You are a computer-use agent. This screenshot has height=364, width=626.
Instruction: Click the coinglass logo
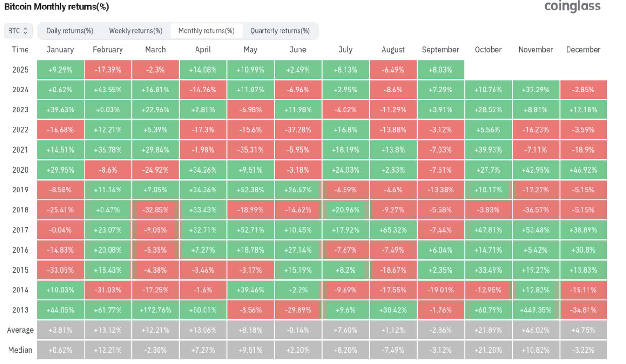(571, 7)
